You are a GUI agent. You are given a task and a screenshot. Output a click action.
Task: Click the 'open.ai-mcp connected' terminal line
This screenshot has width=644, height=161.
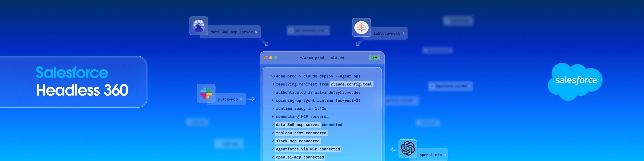300,157
